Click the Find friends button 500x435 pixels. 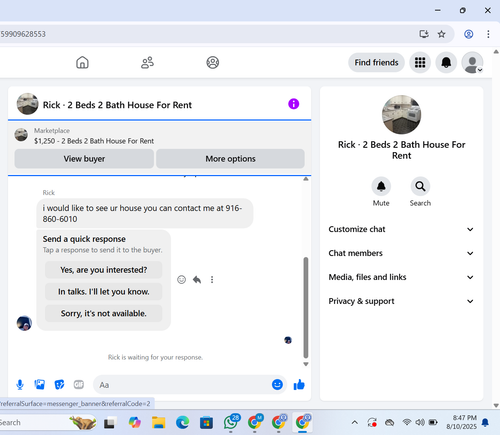[x=376, y=62]
